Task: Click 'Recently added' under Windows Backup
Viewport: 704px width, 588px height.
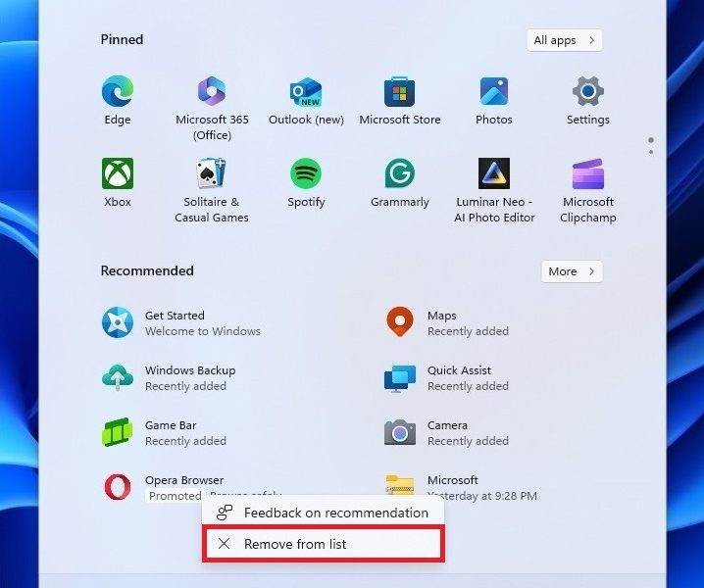Action: (185, 386)
